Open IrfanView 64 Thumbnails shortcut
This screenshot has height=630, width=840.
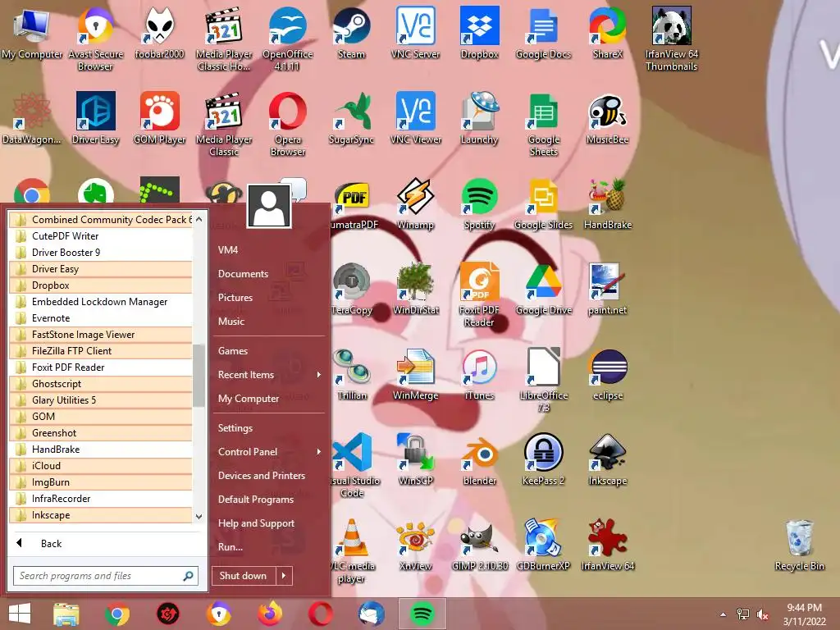[x=671, y=39]
